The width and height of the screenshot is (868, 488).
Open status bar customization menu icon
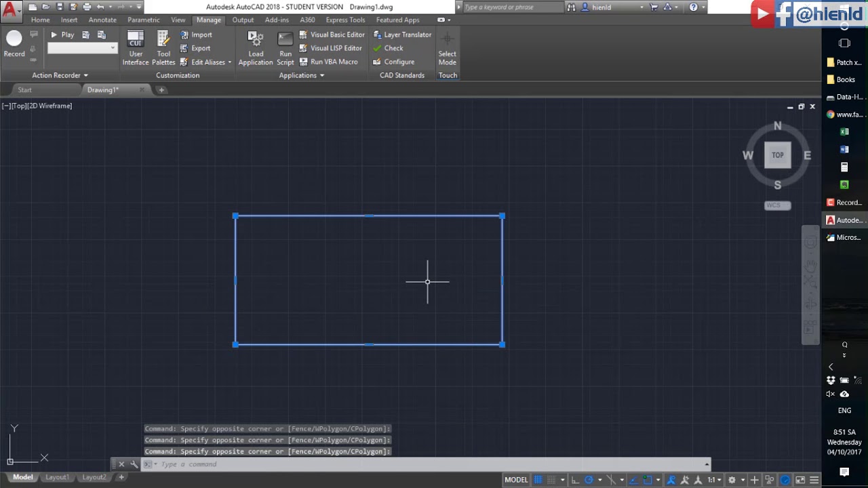click(814, 480)
